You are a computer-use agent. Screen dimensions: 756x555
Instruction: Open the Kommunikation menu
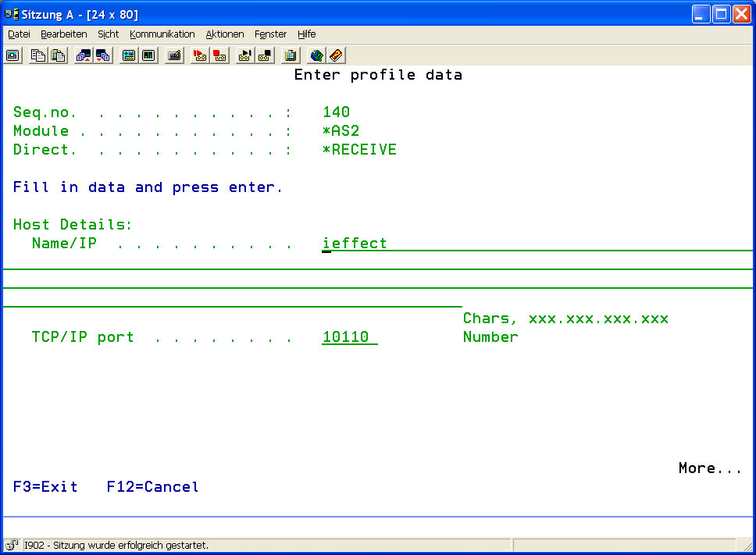[162, 34]
